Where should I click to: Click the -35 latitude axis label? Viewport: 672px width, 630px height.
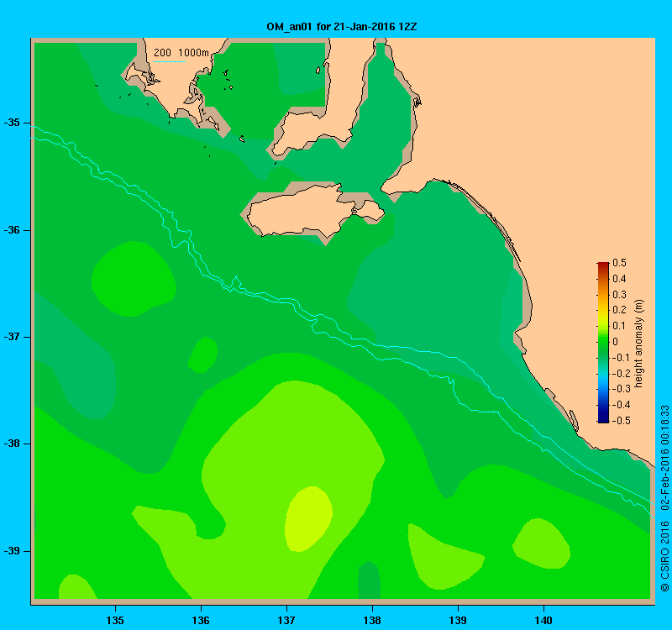pos(12,123)
